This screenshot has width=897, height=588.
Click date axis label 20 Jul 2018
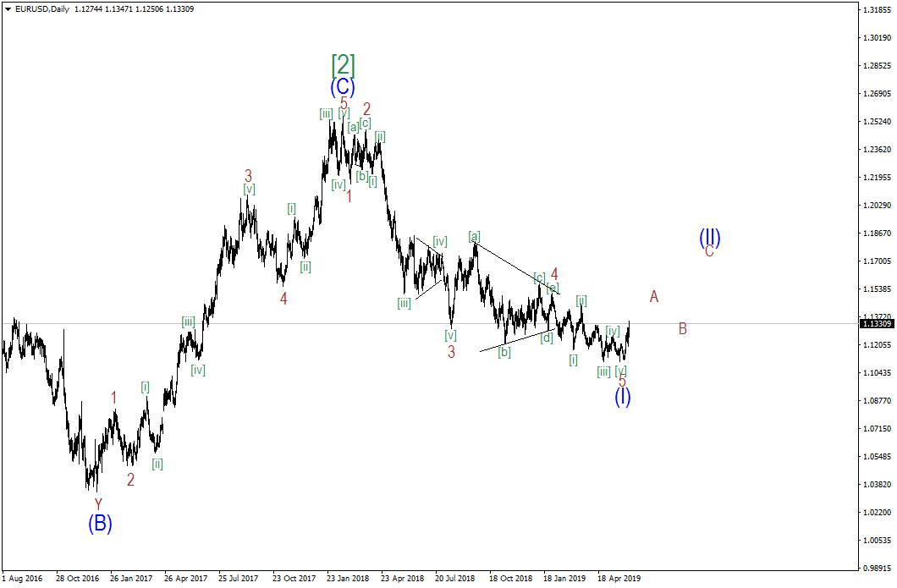click(x=454, y=579)
